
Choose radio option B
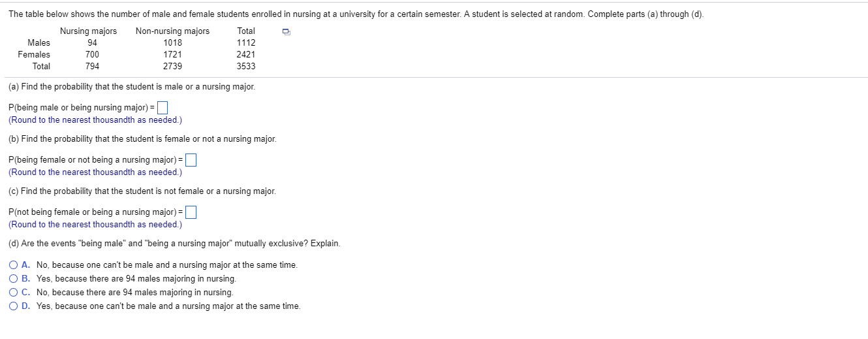pyautogui.click(x=14, y=279)
